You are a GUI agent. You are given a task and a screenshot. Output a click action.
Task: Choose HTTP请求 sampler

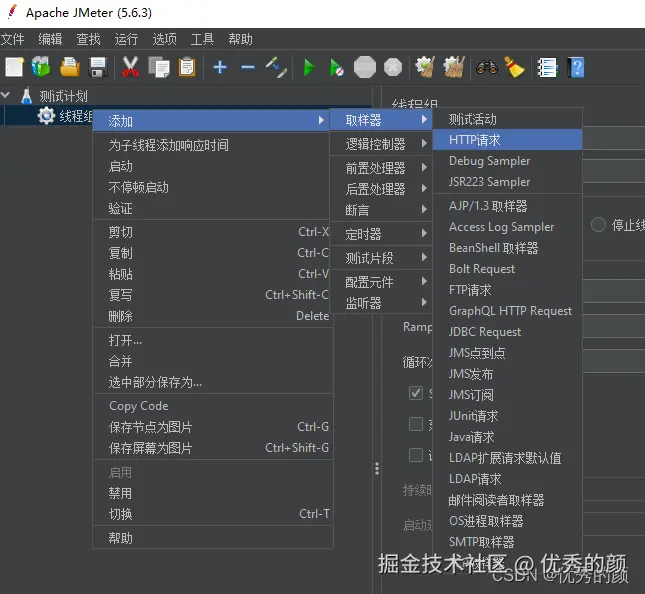tap(508, 140)
